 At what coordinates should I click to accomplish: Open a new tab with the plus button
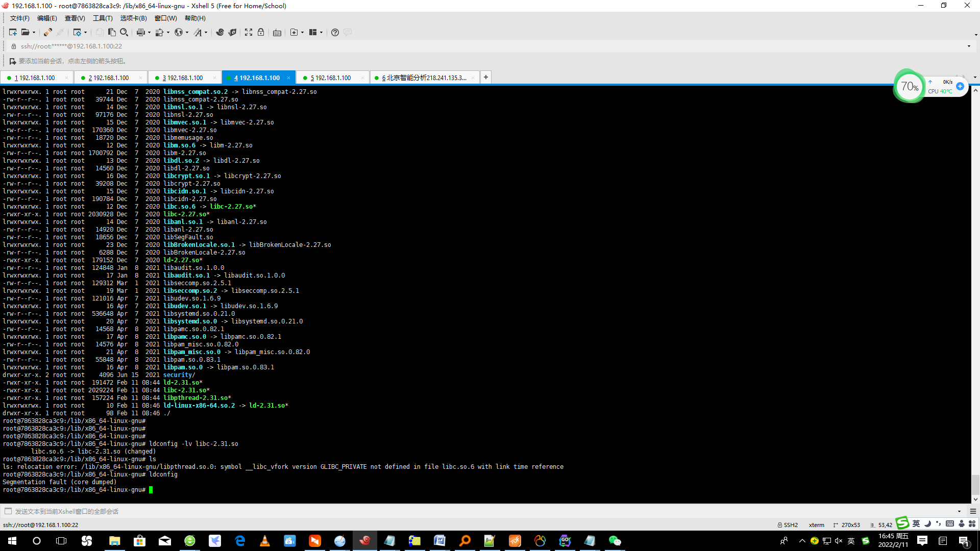485,77
